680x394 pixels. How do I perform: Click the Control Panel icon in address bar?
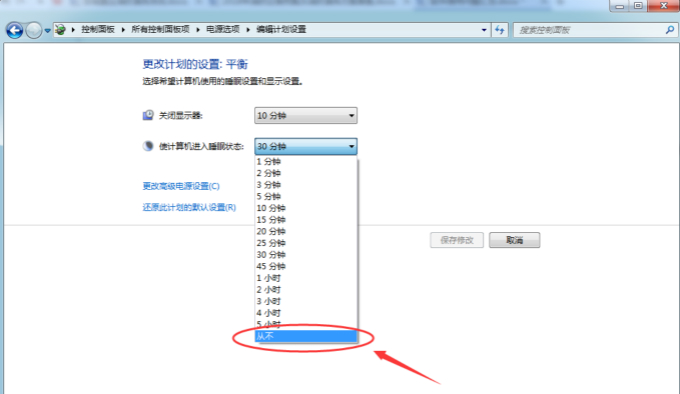(x=61, y=29)
